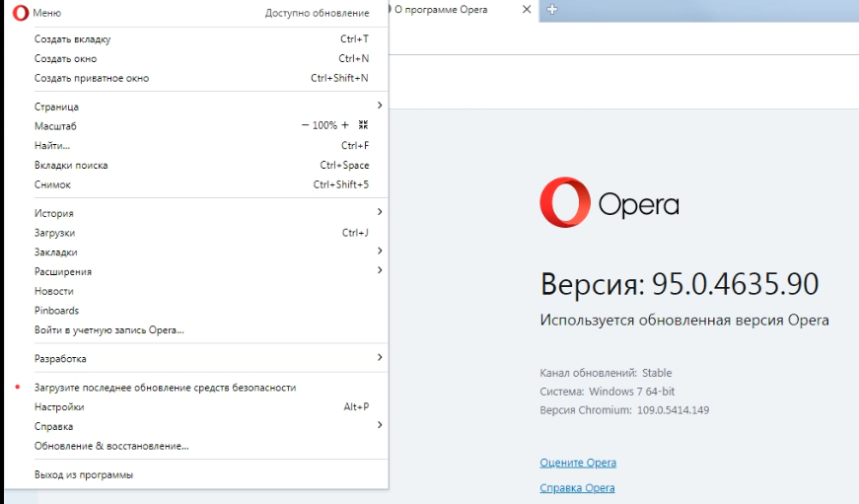Click Войти в учетную запись Opera
The width and height of the screenshot is (859, 504).
point(196,330)
